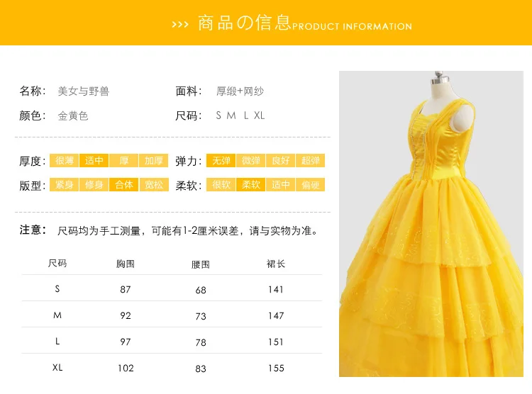This screenshot has height=394, width=532.
Task: Click waist value 83 in XL row
Action: (201, 368)
